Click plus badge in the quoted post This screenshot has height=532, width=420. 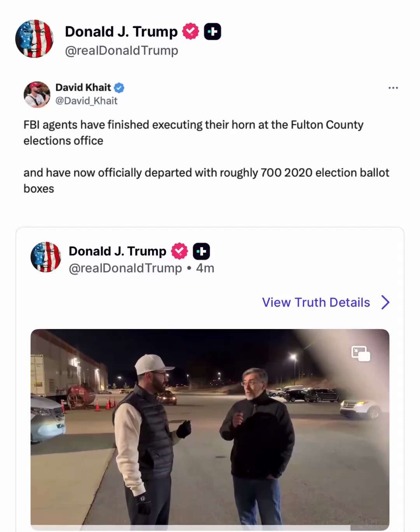201,251
